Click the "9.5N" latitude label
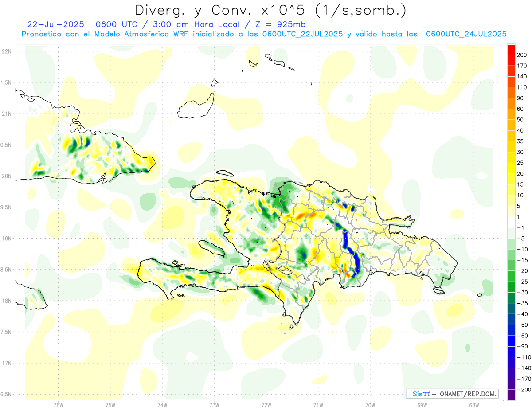 (x=6, y=207)
